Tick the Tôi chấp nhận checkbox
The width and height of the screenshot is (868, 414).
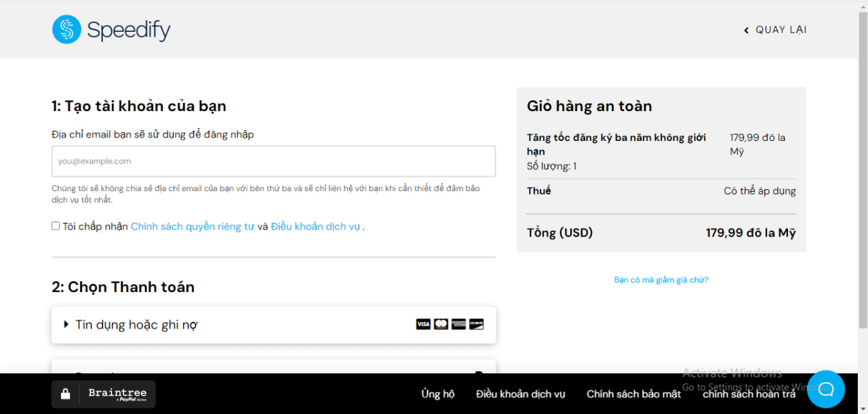click(56, 226)
